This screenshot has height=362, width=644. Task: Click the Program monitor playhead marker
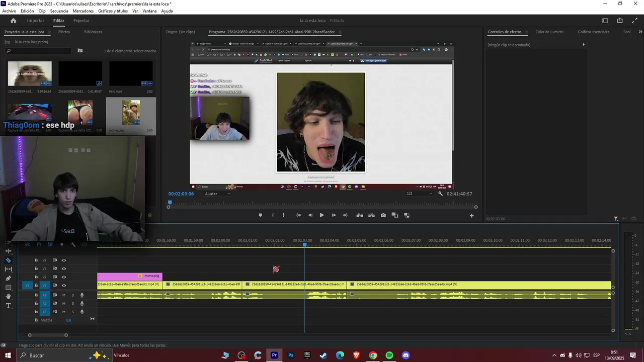(170, 203)
